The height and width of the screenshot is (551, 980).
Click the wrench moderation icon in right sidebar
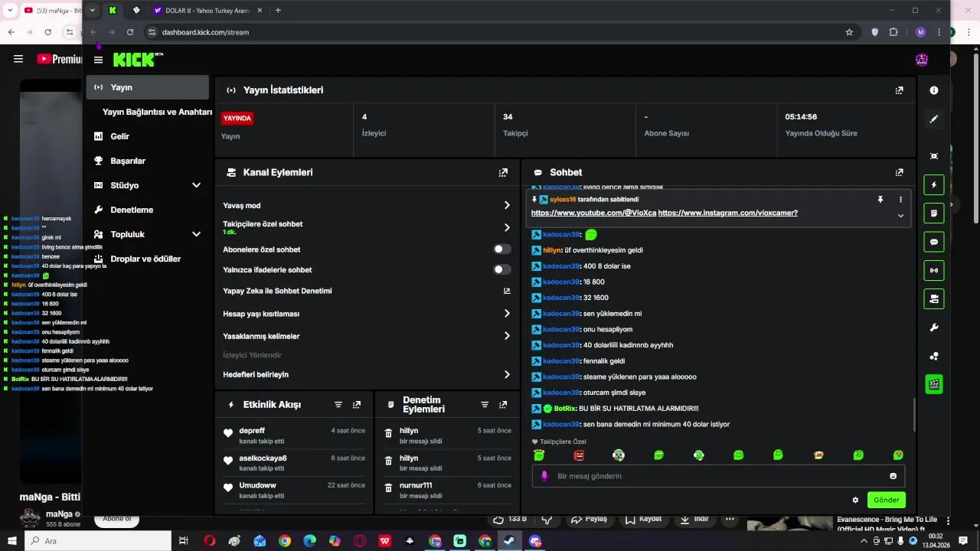tap(934, 328)
